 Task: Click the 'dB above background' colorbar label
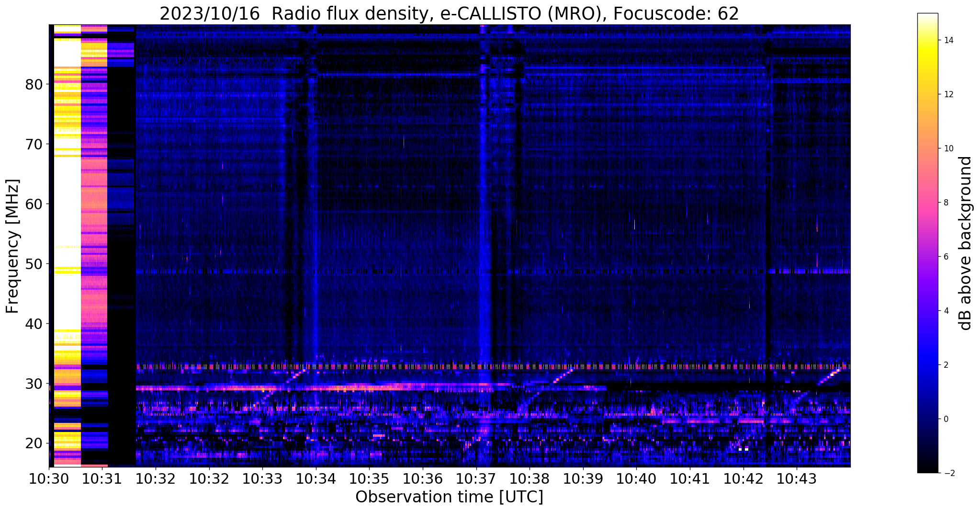point(966,243)
